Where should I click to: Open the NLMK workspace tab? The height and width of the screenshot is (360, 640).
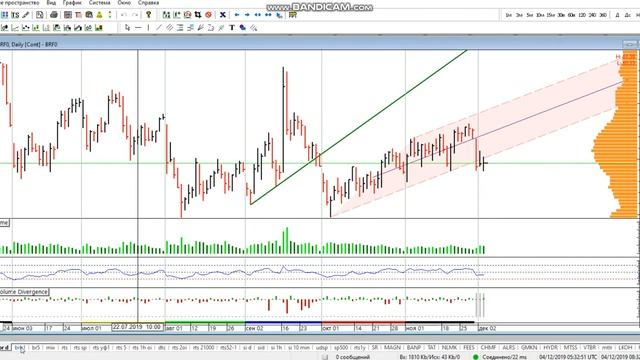(x=449, y=347)
